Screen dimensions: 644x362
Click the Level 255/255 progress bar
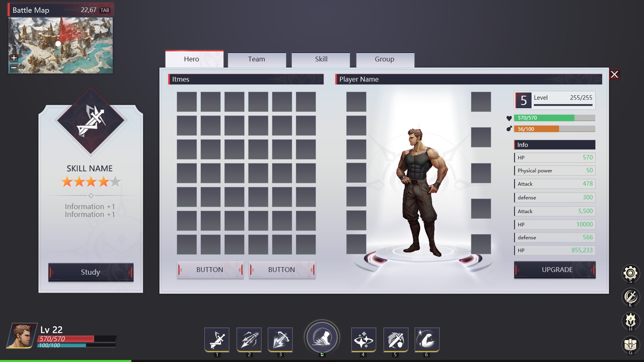click(x=564, y=106)
